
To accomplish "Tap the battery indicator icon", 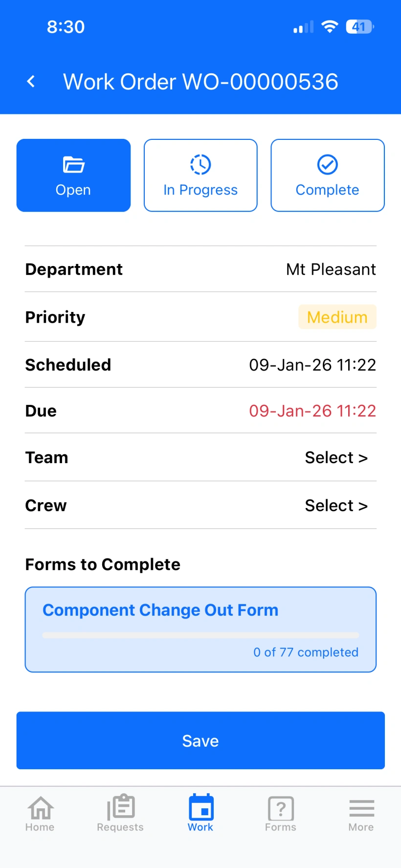I will (359, 27).
